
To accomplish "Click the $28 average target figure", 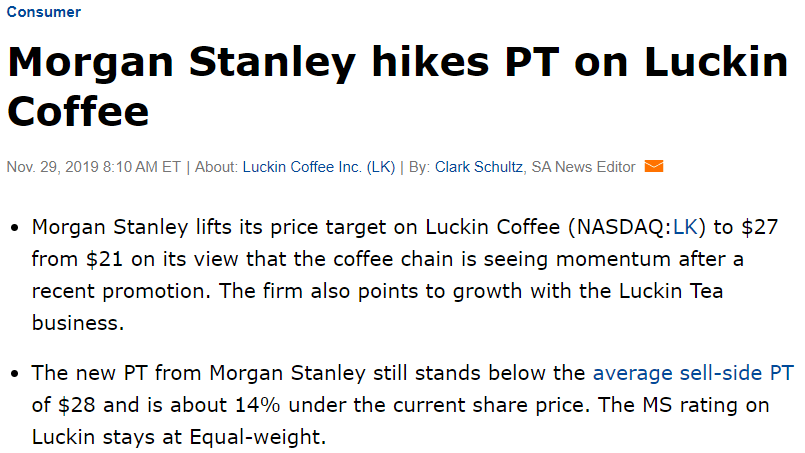I will click(77, 406).
